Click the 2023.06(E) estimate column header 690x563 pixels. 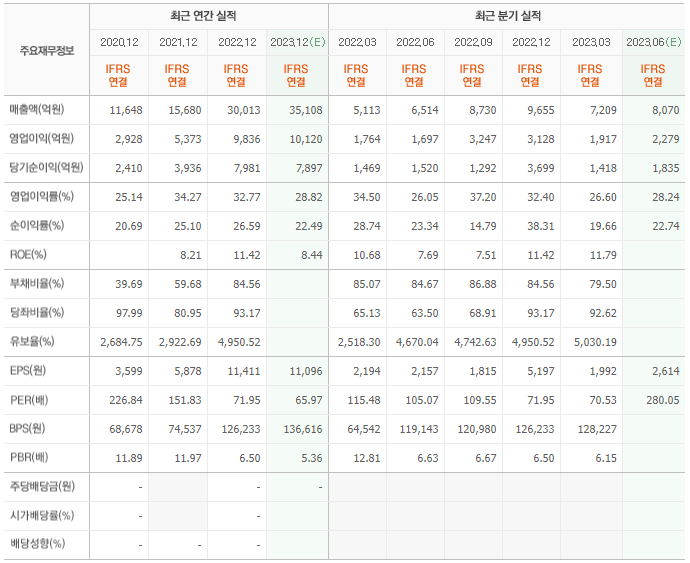point(653,42)
